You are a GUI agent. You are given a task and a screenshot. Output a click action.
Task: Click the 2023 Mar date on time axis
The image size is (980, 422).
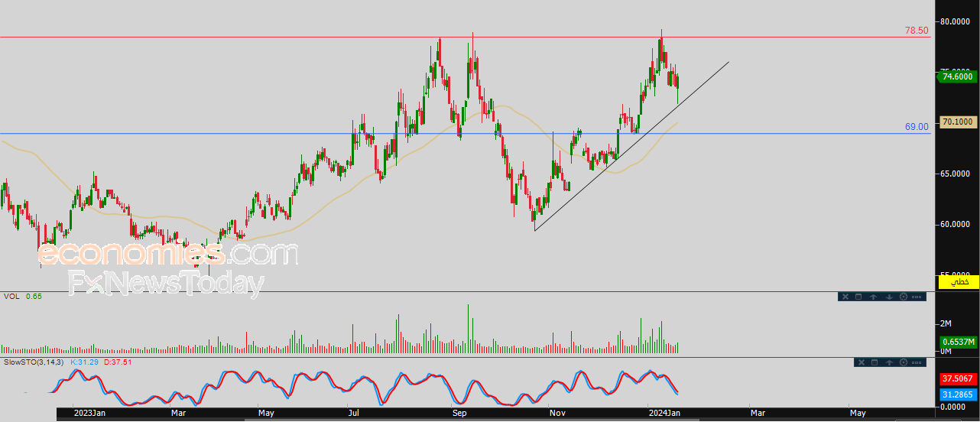[x=179, y=413]
